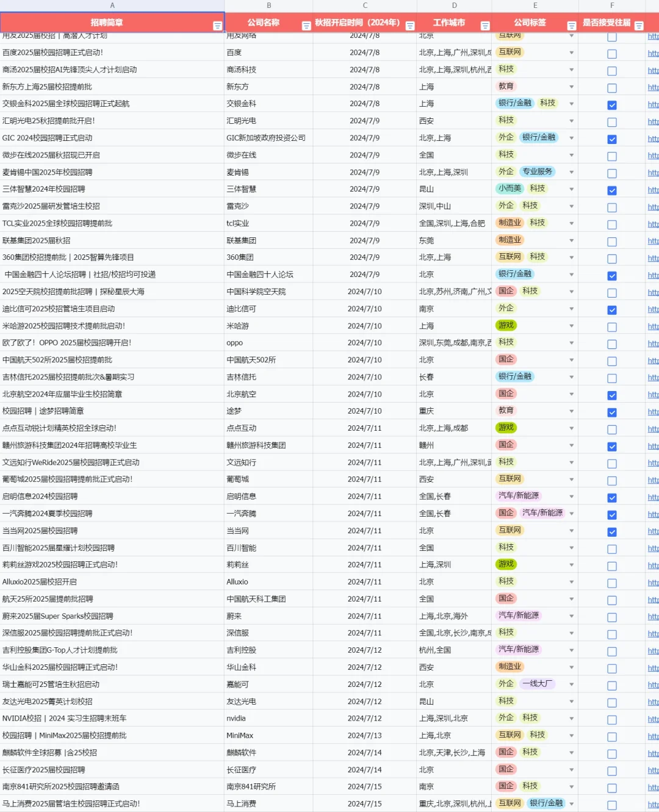
Task: Select cell 中国航天科工集团
Action: coord(268,599)
